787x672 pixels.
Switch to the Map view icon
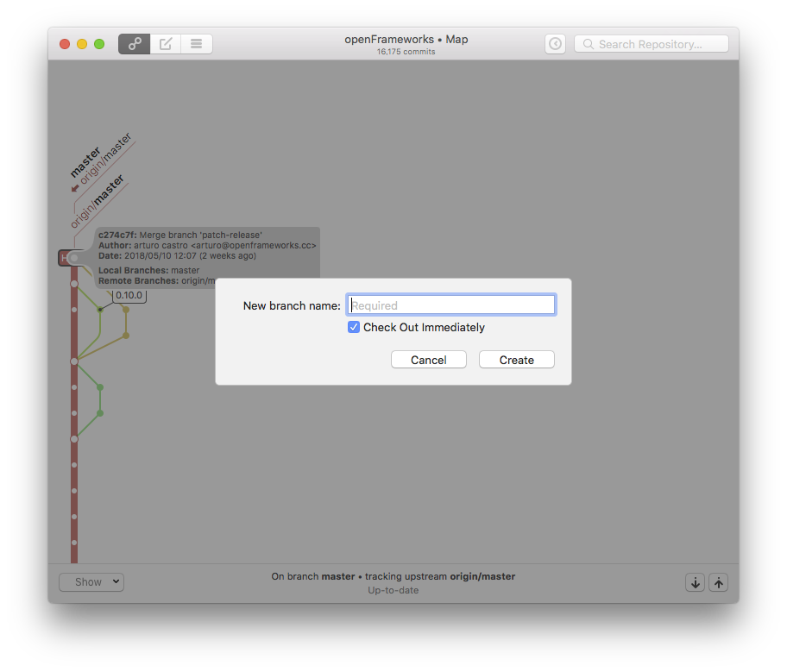point(134,44)
